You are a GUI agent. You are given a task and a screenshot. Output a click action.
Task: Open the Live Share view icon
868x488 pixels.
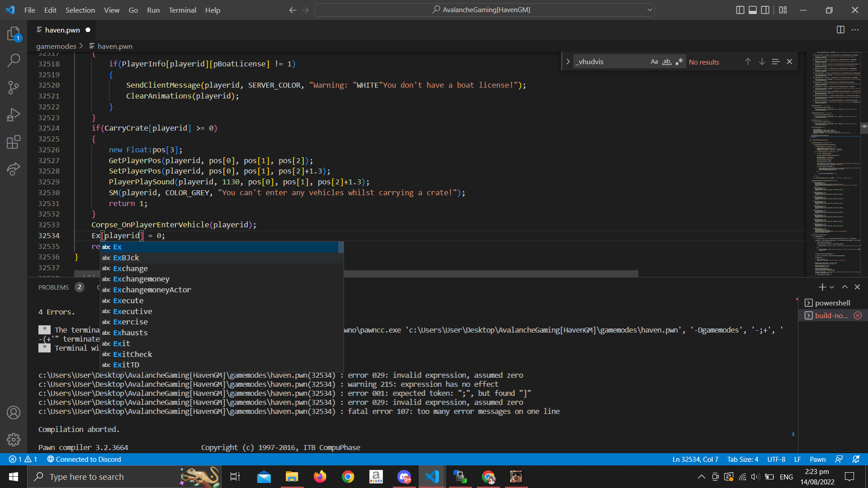[x=14, y=169]
